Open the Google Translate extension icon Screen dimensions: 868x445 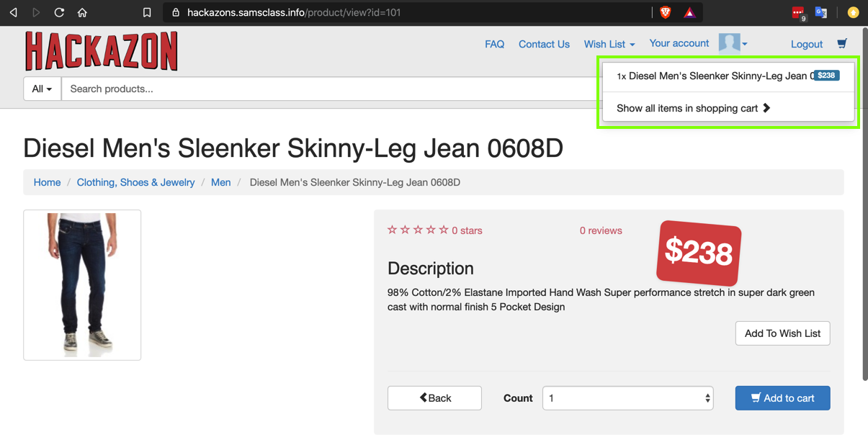point(820,12)
